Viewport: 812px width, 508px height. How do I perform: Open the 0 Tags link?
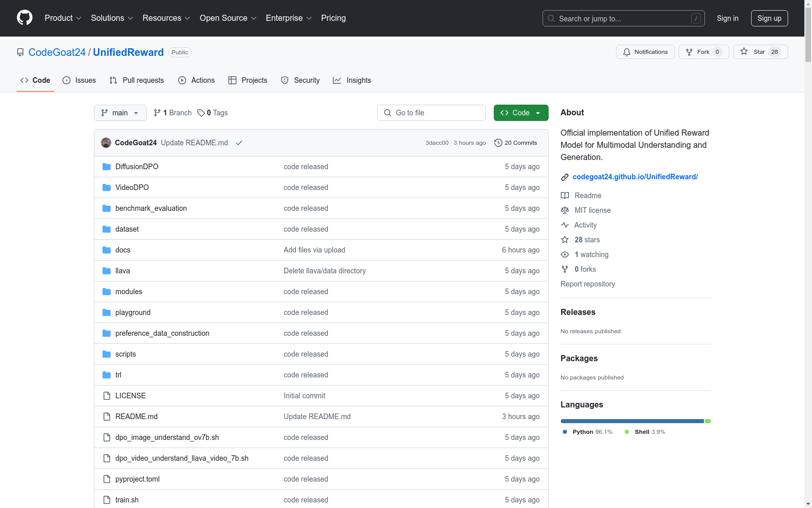[x=213, y=113]
